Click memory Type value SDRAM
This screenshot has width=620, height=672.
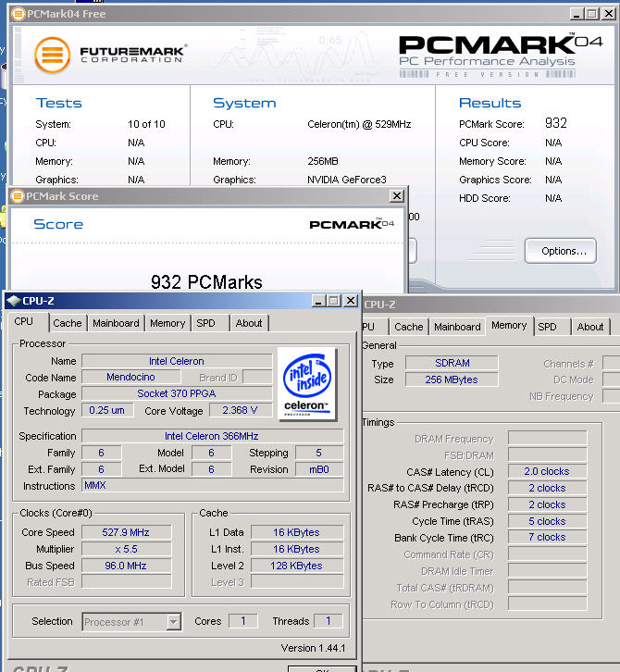(452, 363)
